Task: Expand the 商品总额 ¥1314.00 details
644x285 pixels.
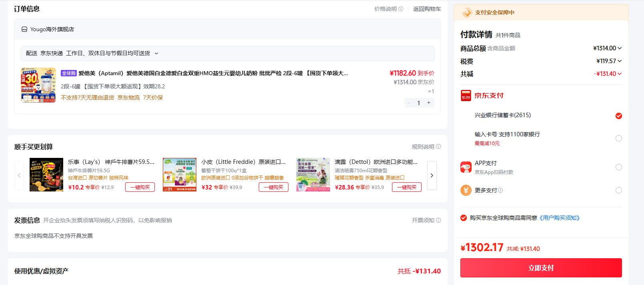Action: pos(620,48)
